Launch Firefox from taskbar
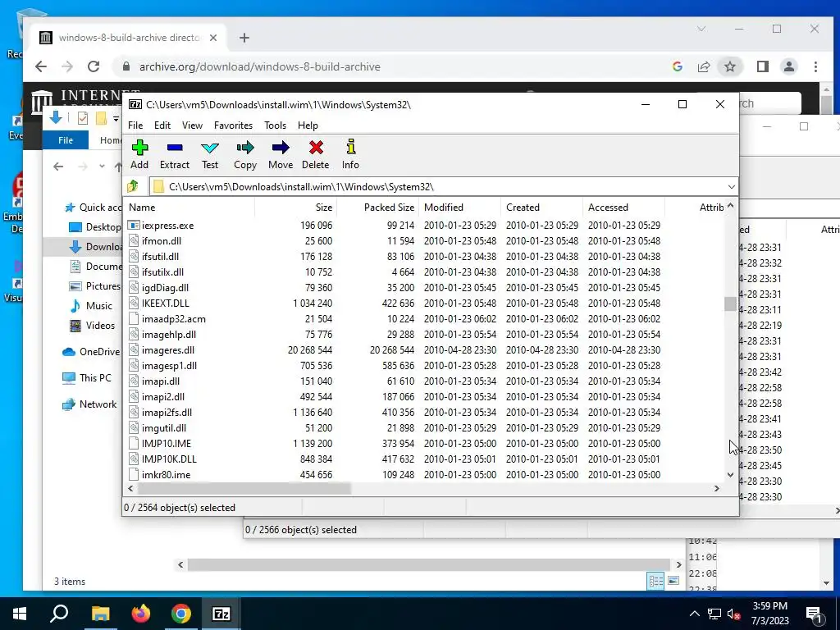 tap(141, 614)
